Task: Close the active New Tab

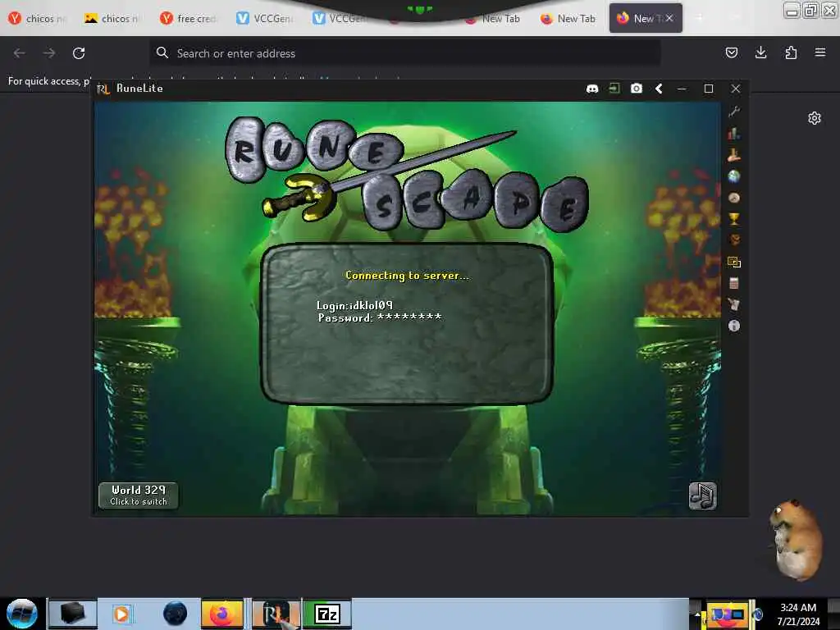Action: [x=669, y=18]
